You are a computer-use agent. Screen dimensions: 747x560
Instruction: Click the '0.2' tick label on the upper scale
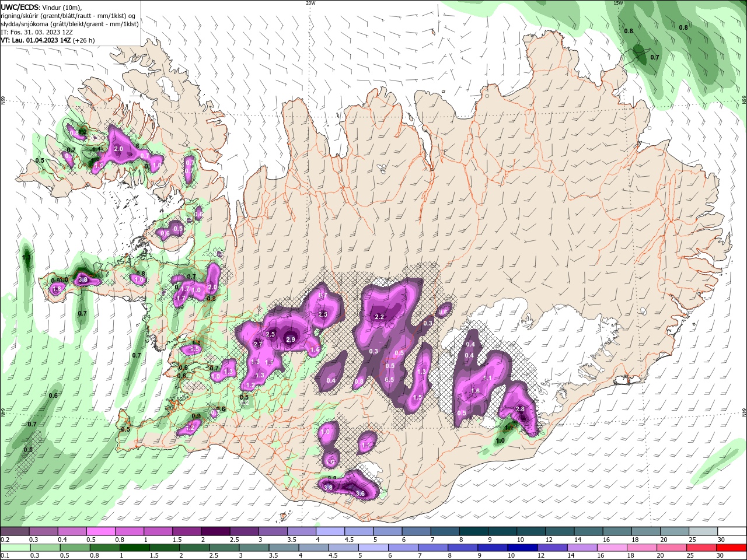pyautogui.click(x=5, y=540)
